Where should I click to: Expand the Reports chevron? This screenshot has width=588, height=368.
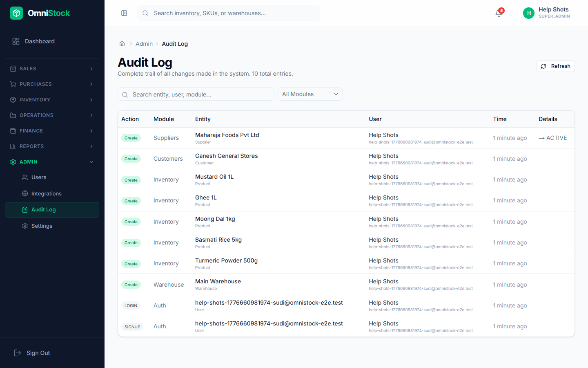point(91,146)
